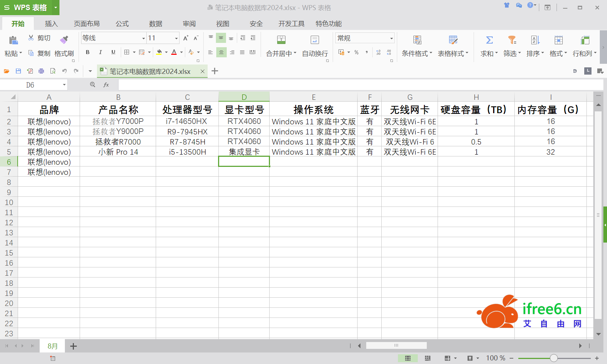Viewport: 607px width, 364px height.
Task: Add a new sheet with plus button
Action: tap(74, 346)
